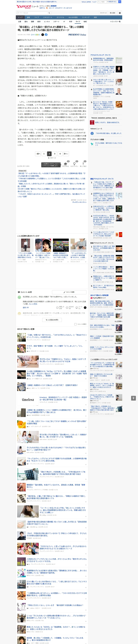The height and width of the screenshot is (644, 138).
Task: Open page 3 of the article
Action: click(x=55, y=154)
